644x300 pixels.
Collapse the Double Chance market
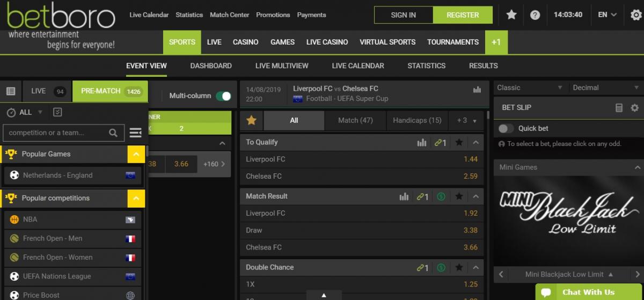[475, 267]
